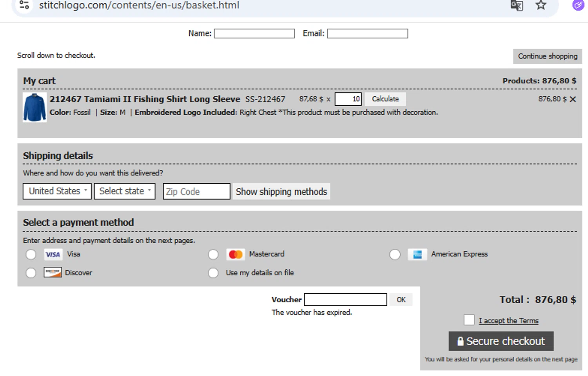Image resolution: width=588 pixels, height=376 pixels.
Task: Click the browser address bar URL
Action: tap(139, 5)
